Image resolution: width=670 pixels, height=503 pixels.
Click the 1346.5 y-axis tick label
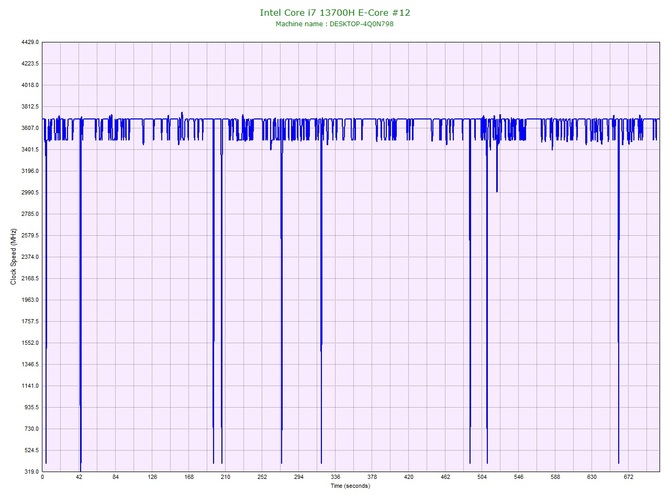(30, 365)
